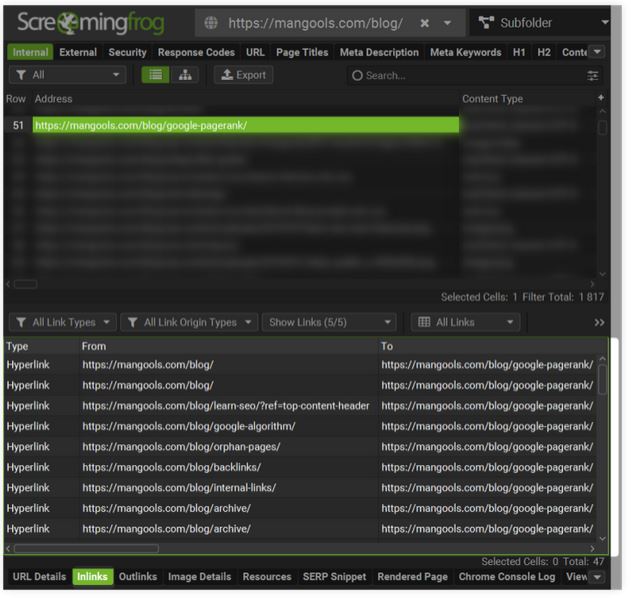This screenshot has height=598, width=631.
Task: Open the Resources tab
Action: [267, 577]
